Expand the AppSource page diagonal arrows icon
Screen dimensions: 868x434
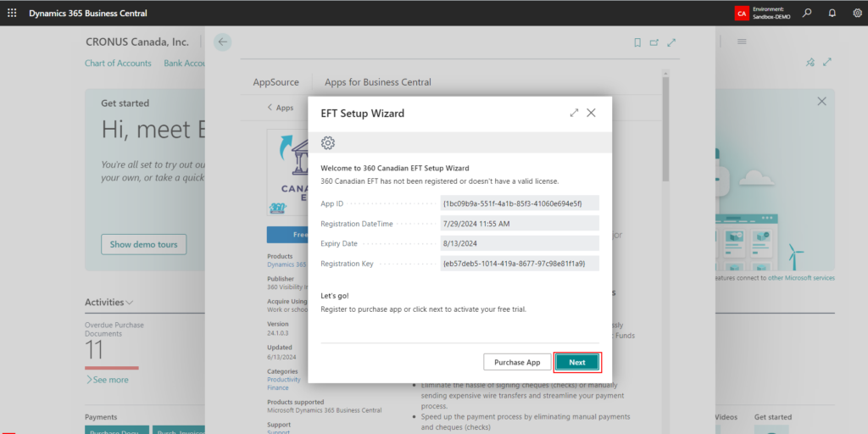point(671,42)
